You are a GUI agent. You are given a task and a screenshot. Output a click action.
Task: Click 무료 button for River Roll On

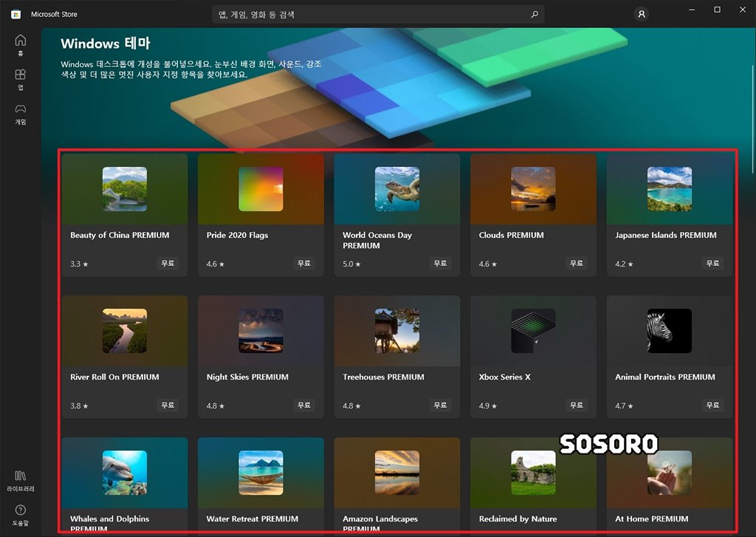point(168,406)
